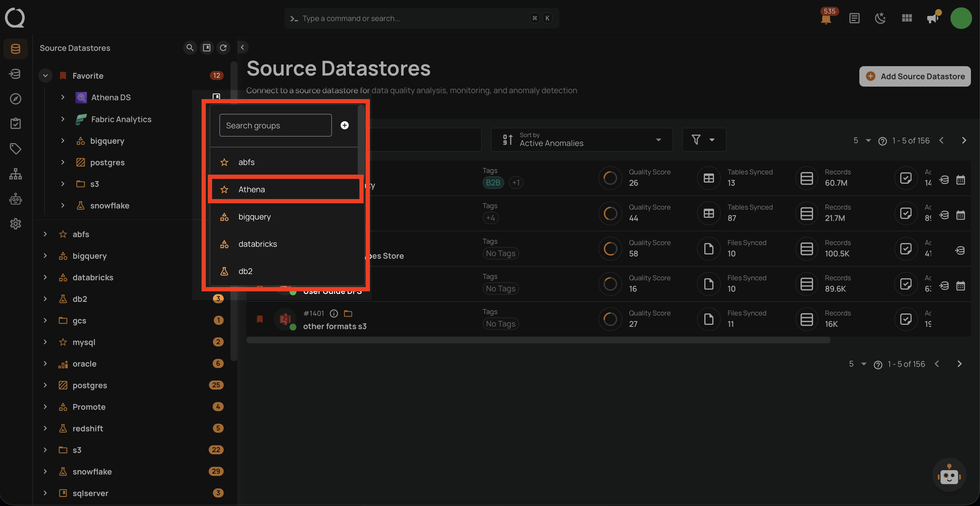Collapse the Favorite section
The height and width of the screenshot is (506, 980).
pyautogui.click(x=45, y=75)
